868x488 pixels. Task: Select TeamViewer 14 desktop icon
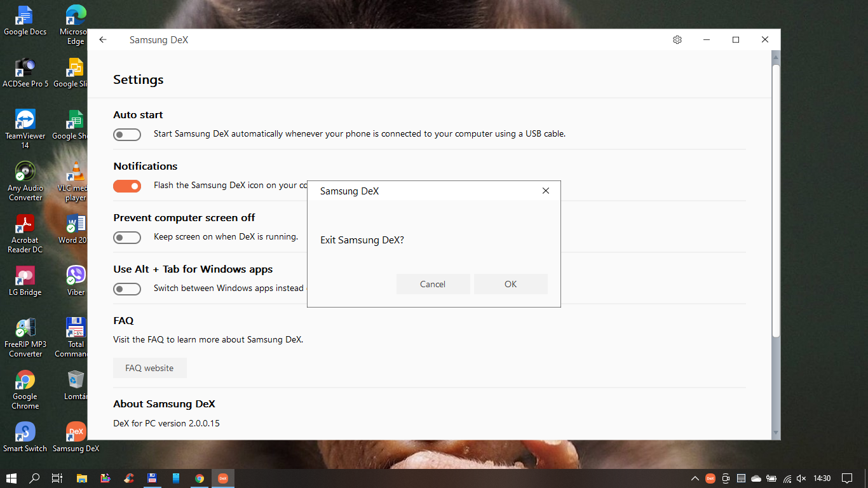point(25,129)
